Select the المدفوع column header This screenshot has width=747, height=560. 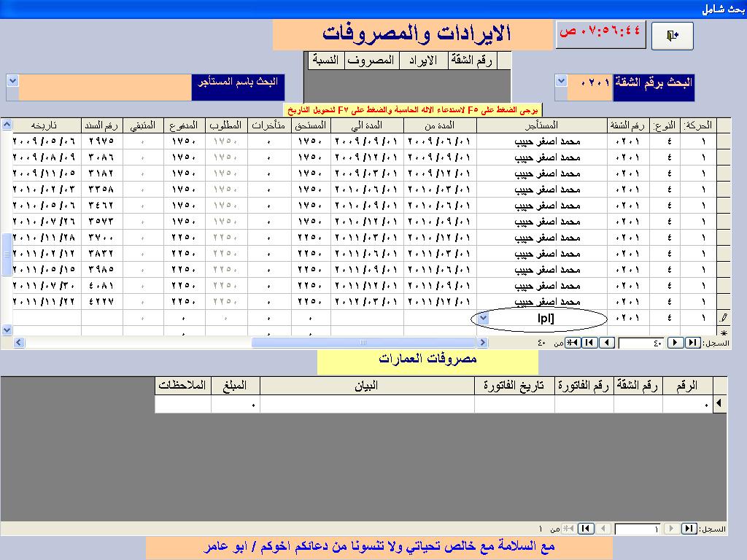(184, 125)
